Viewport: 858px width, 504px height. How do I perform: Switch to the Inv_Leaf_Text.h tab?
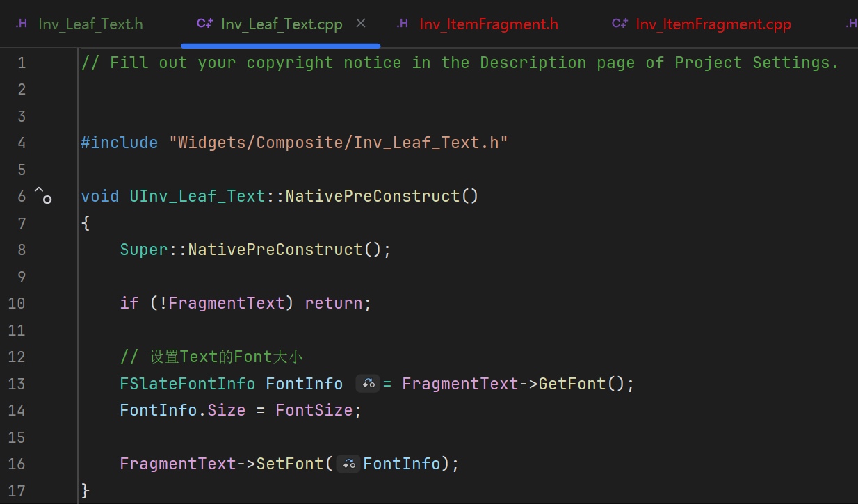click(79, 24)
